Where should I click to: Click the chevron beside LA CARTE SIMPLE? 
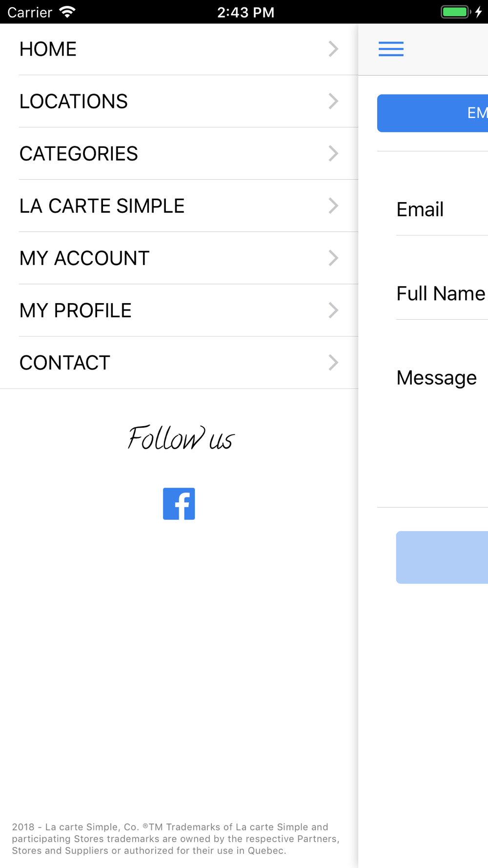(x=333, y=206)
